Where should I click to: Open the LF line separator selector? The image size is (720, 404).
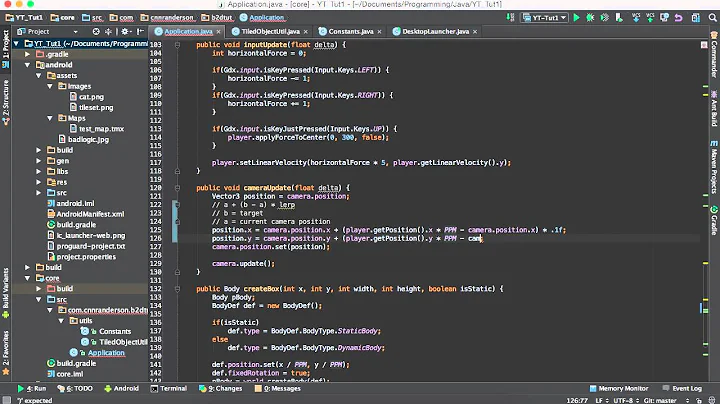coord(602,400)
